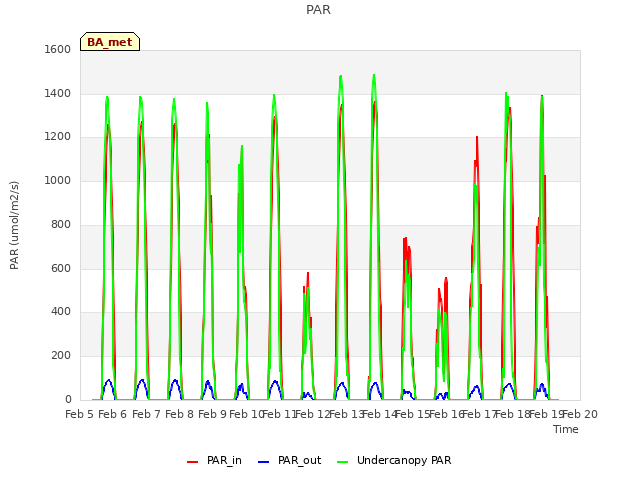Viewport: 640px width, 480px height.
Task: Click the 1400 y-axis tick label
Action: tap(58, 93)
